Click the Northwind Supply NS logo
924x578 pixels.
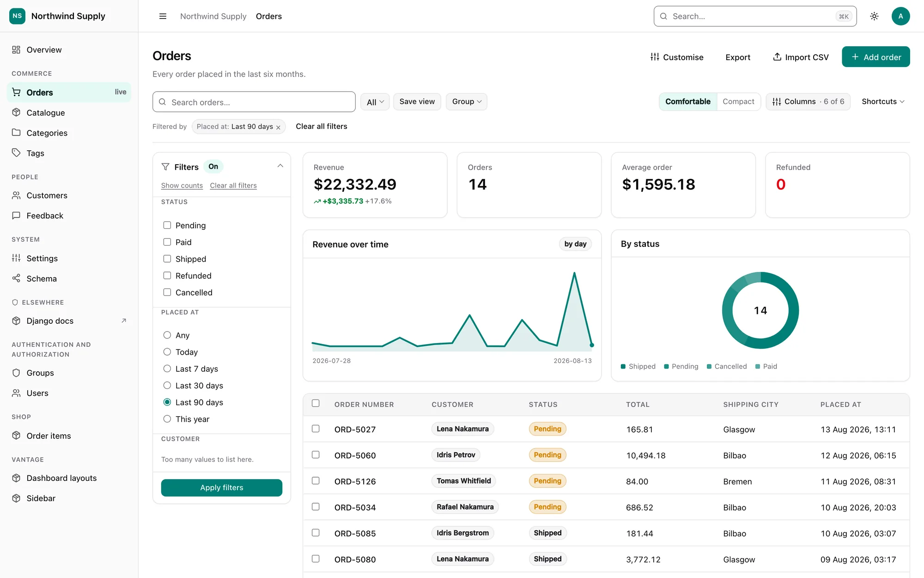[x=17, y=16]
